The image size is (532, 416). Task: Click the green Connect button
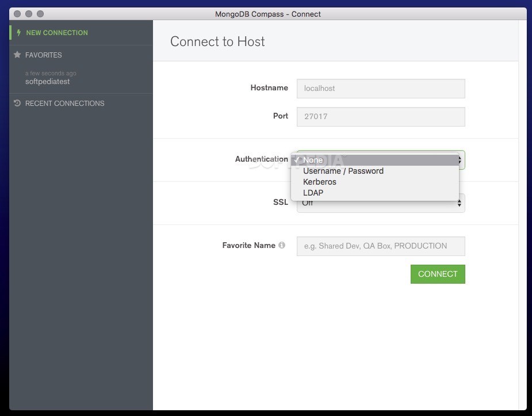pyautogui.click(x=438, y=274)
